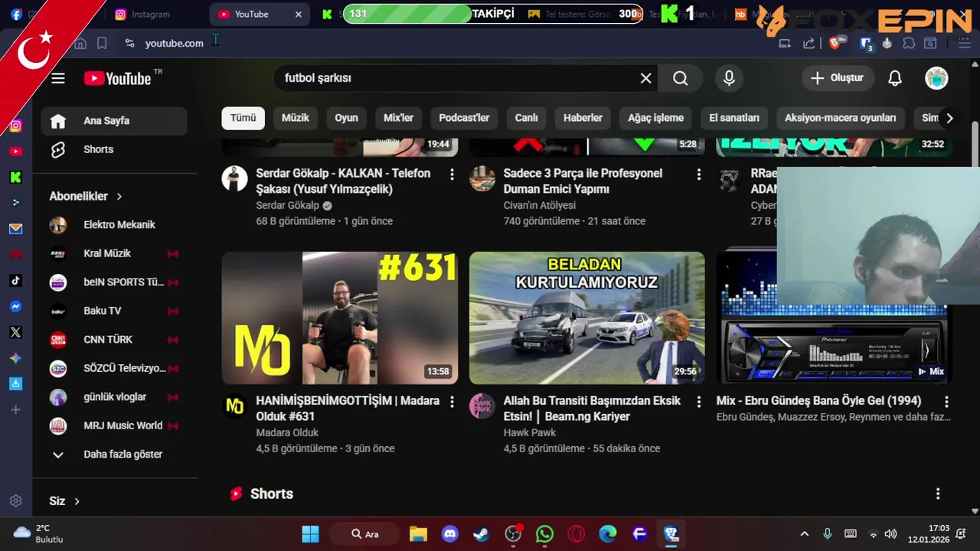Open Messenger in the browser sidebar
Viewport: 980px width, 551px height.
click(x=15, y=306)
